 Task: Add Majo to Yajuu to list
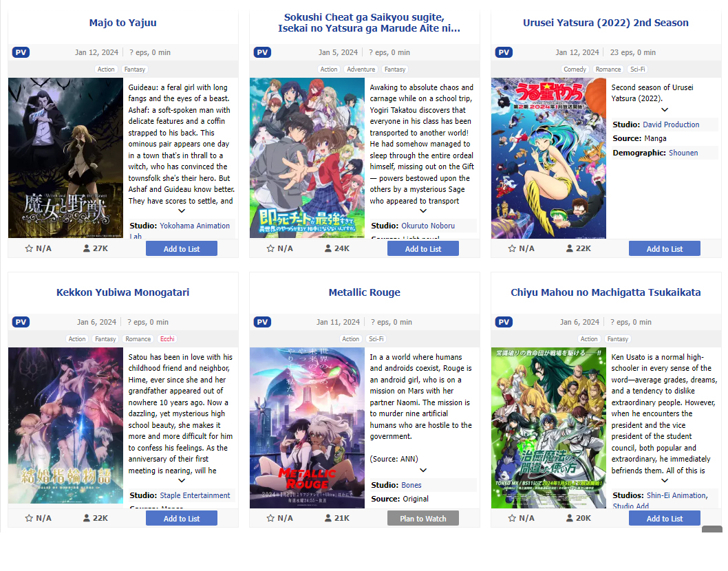click(182, 249)
